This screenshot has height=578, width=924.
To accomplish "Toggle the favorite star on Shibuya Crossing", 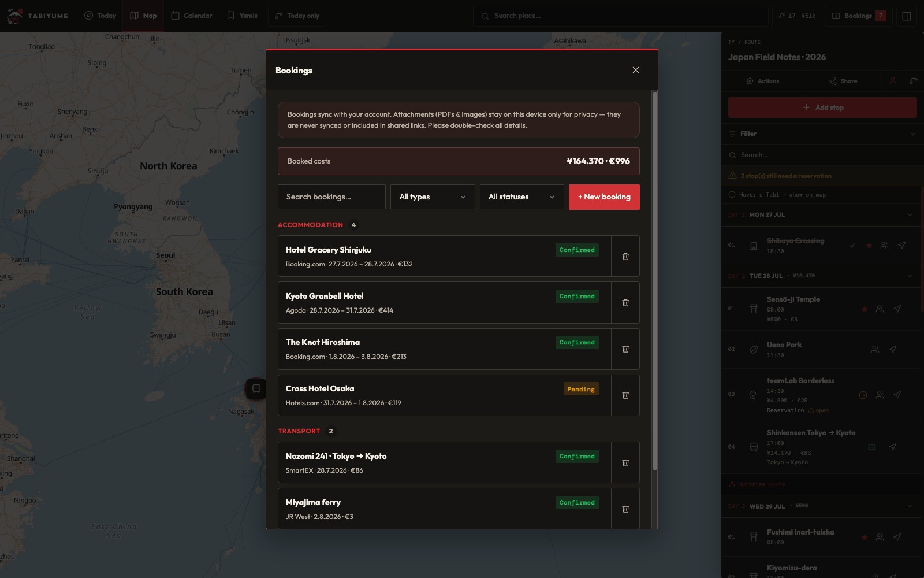I will point(869,245).
